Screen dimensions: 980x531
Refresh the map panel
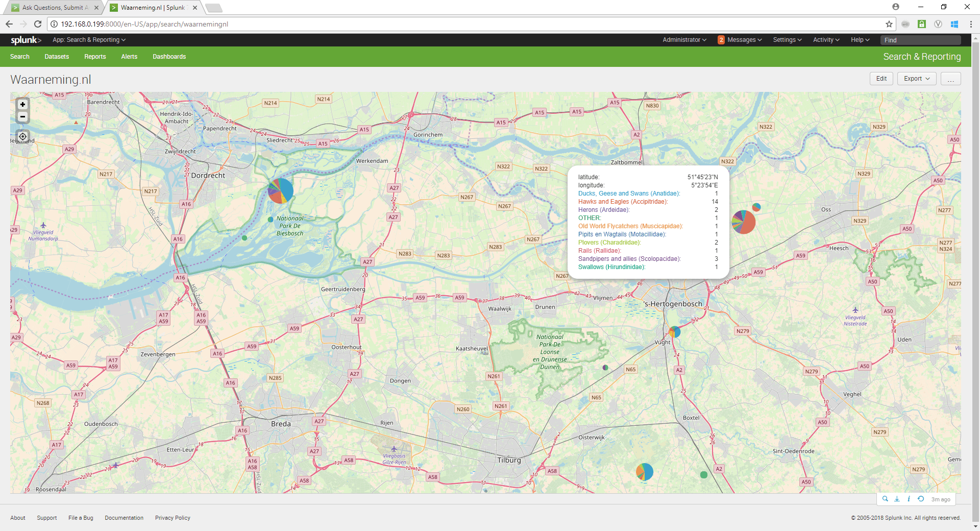point(921,499)
